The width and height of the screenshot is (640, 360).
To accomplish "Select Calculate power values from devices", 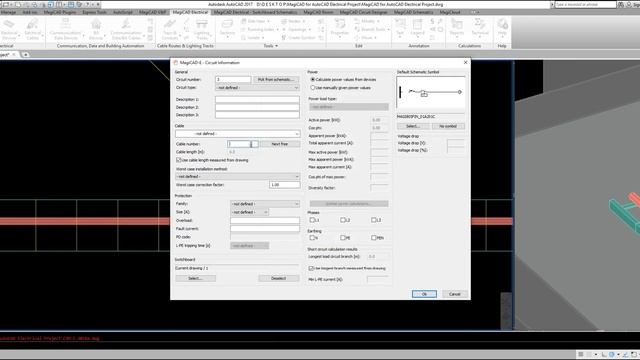I will pos(313,80).
